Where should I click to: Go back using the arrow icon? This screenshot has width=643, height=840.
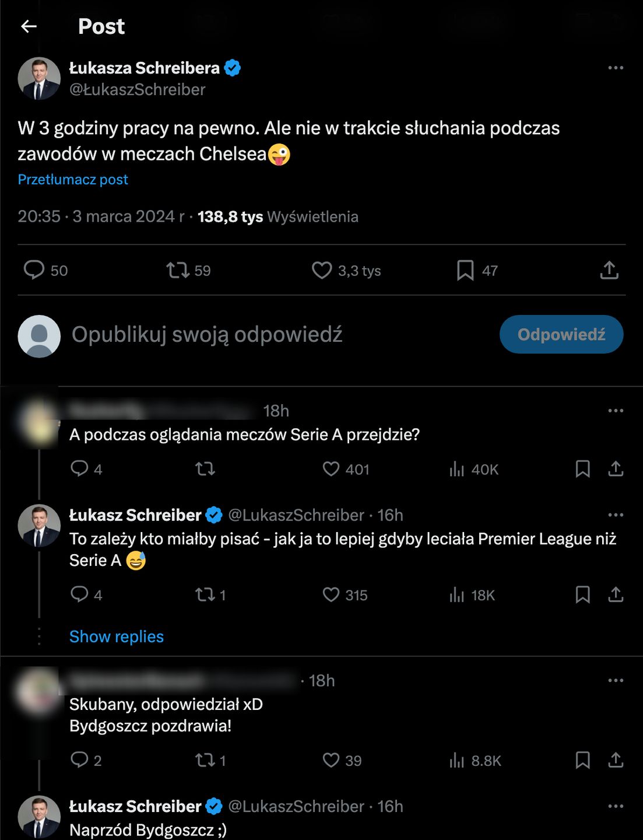tap(29, 26)
